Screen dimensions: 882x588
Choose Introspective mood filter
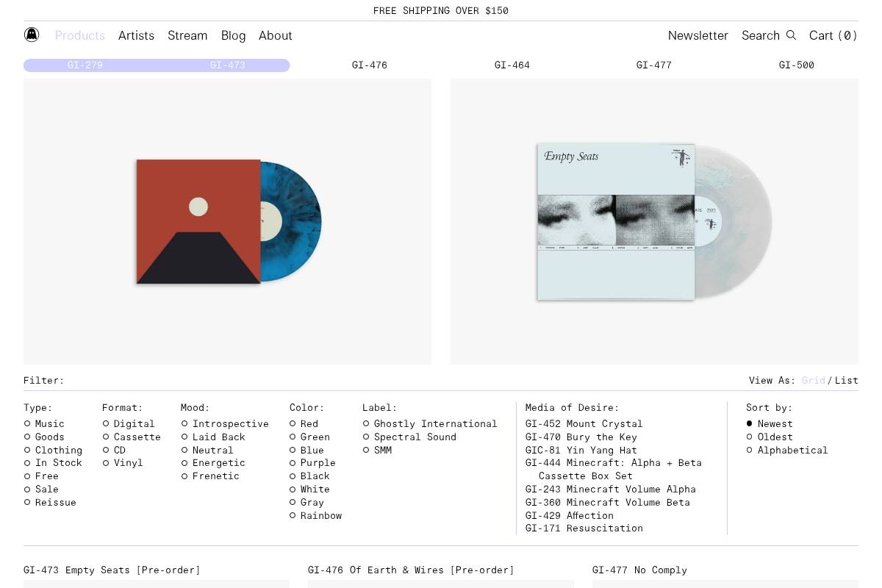[x=225, y=424]
